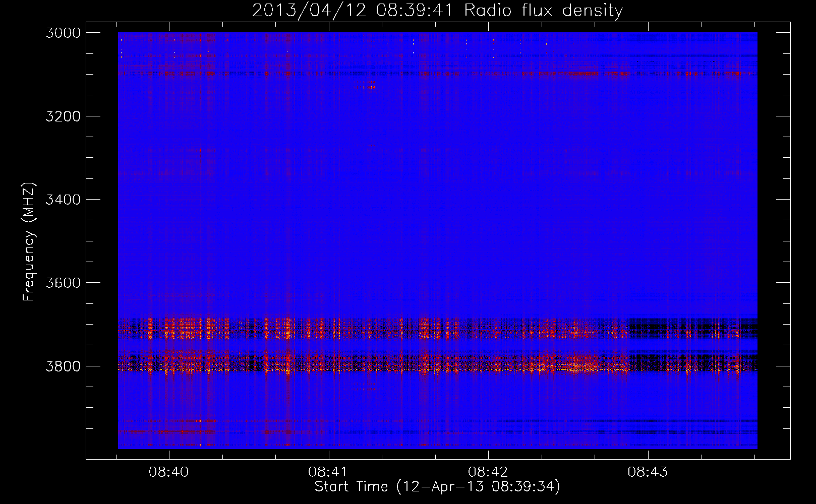This screenshot has height=504, width=816.
Task: Click the 3200 frequency tick label
Action: click(63, 116)
